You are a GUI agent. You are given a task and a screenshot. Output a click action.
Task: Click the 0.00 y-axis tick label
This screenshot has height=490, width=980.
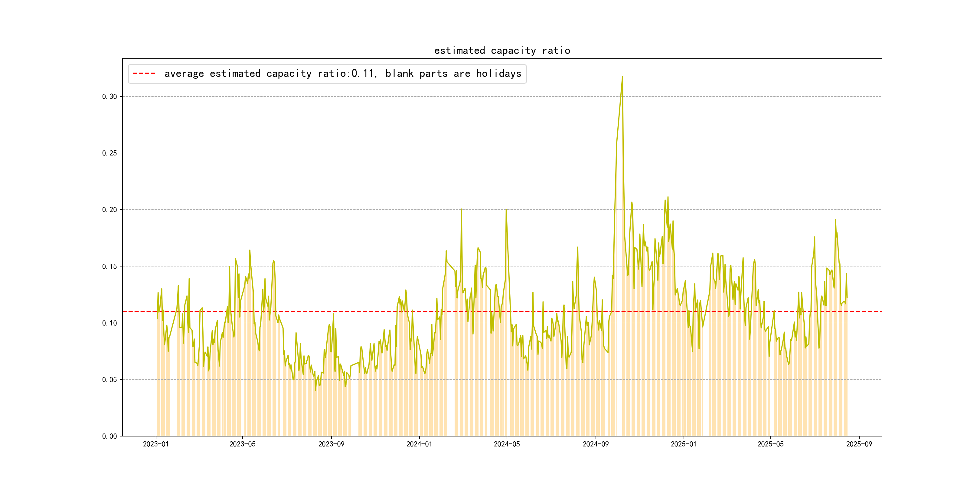pyautogui.click(x=109, y=436)
